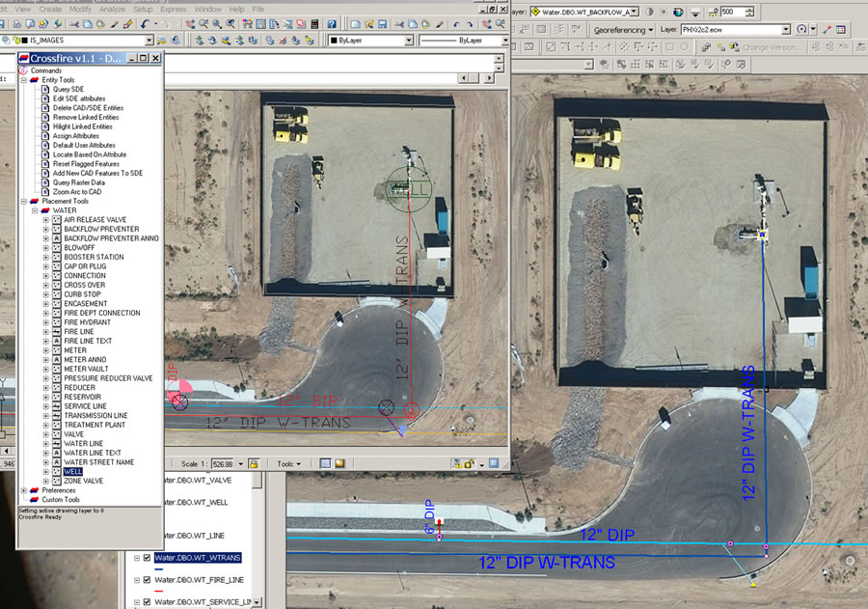
Task: Select Delete CAD/SDE Entities command
Action: tap(88, 108)
